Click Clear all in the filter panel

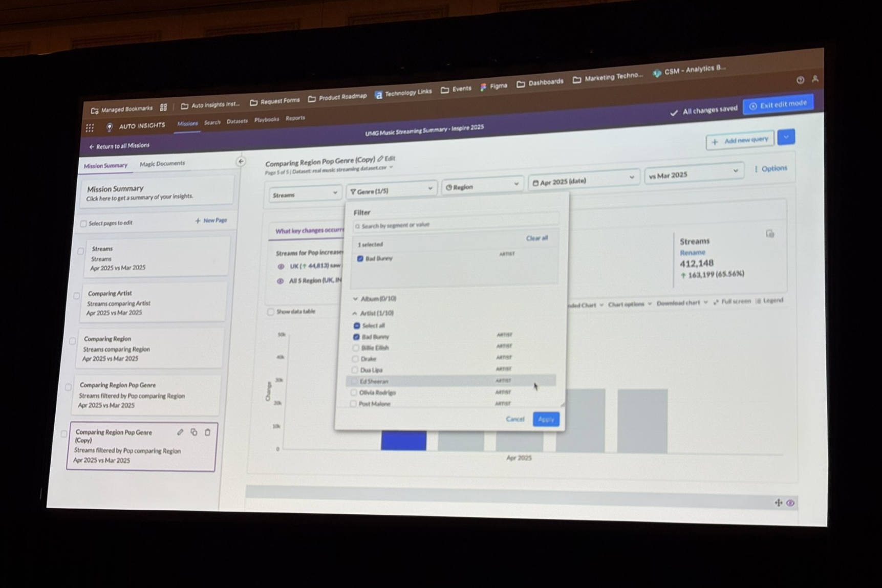click(537, 238)
